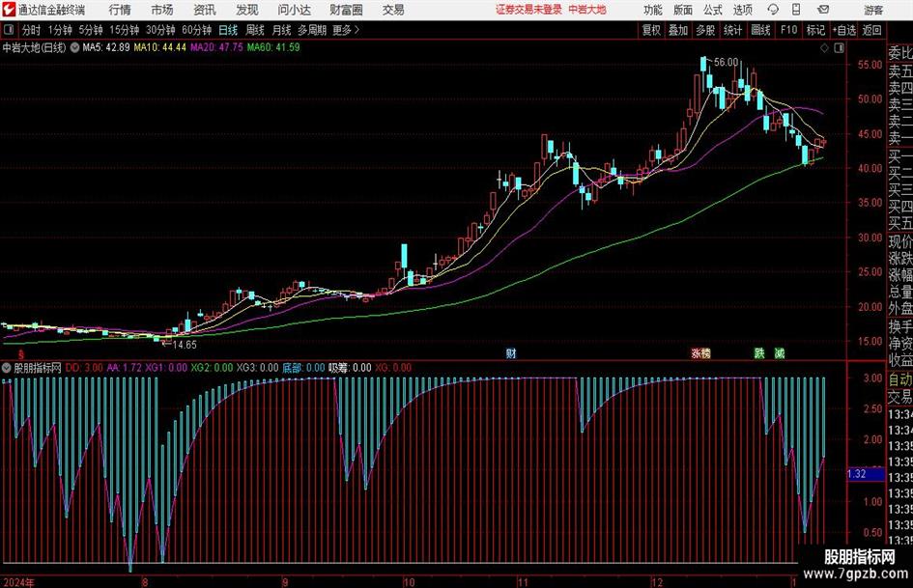Image resolution: width=913 pixels, height=588 pixels.
Task: Open the customer service headset icon
Action: click(773, 10)
